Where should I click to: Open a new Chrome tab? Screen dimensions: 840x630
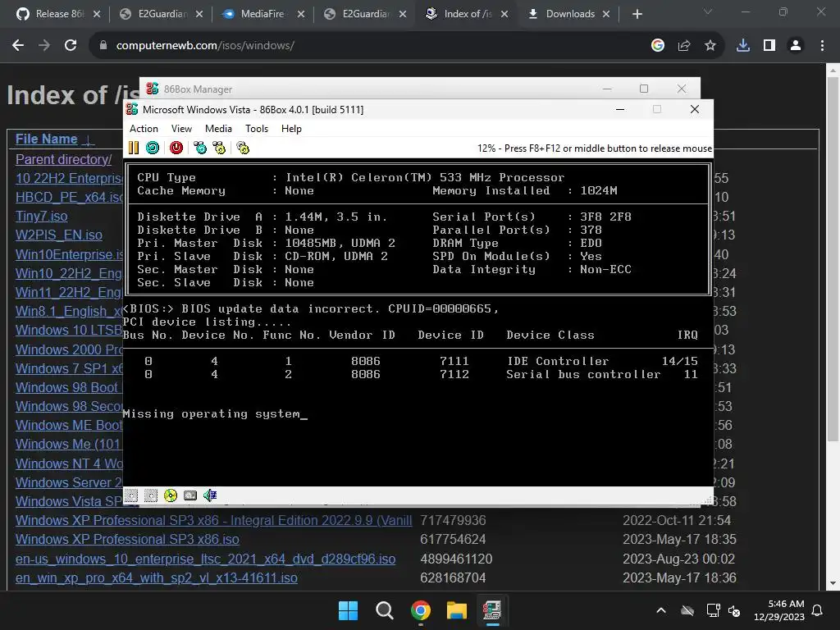click(637, 14)
